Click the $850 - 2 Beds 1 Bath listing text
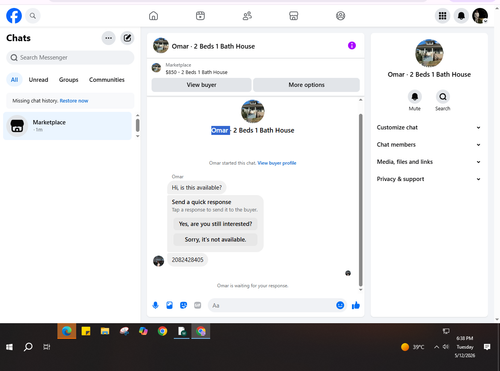Viewport: 500px width, 371px height. (x=196, y=72)
